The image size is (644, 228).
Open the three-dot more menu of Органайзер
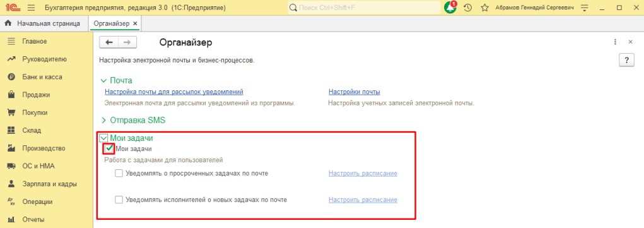pos(615,42)
